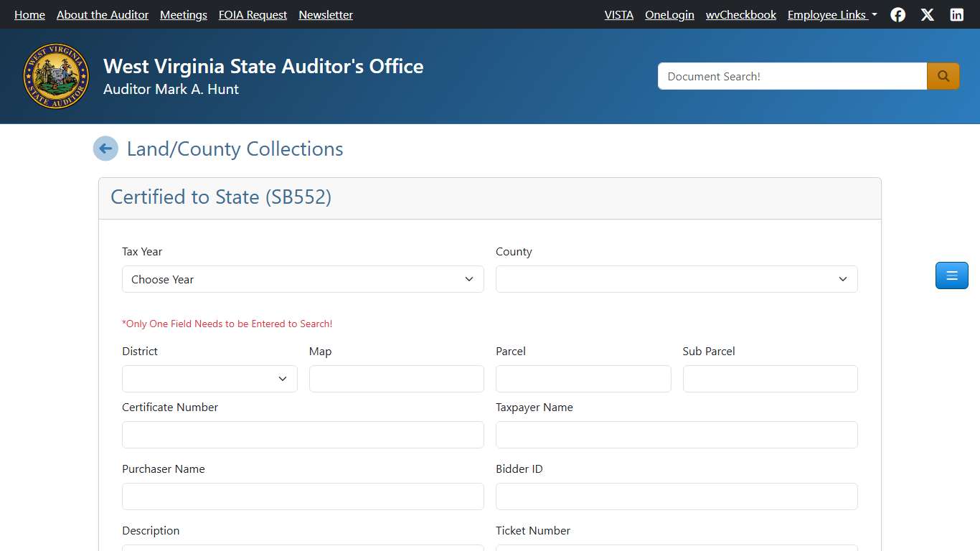Viewport: 980px width, 551px height.
Task: Open the District dropdown
Action: point(209,378)
